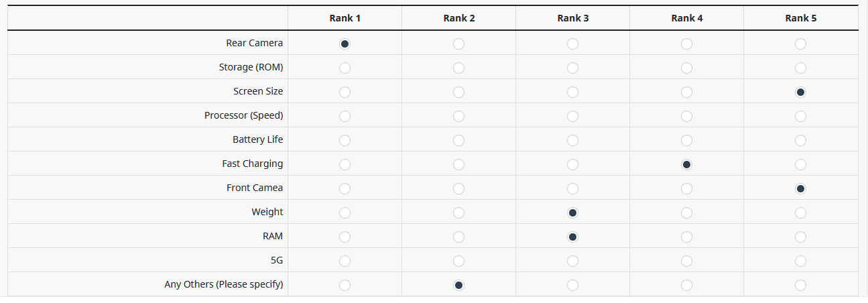
Task: Set Weight to Rank 1
Action: [345, 213]
